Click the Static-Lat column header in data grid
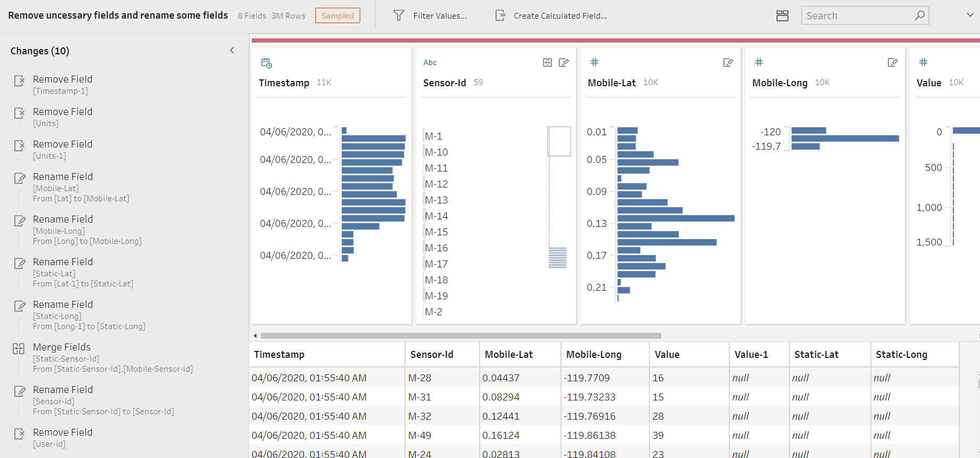Image resolution: width=980 pixels, height=458 pixels. 830,355
